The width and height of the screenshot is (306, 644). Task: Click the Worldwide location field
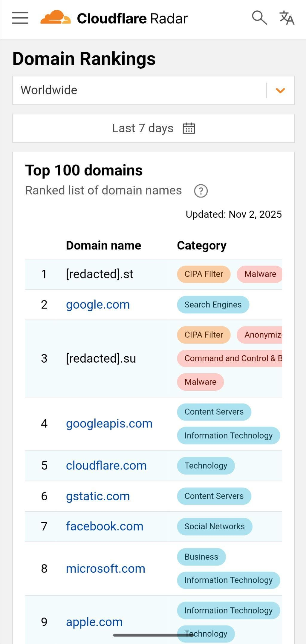coord(137,90)
